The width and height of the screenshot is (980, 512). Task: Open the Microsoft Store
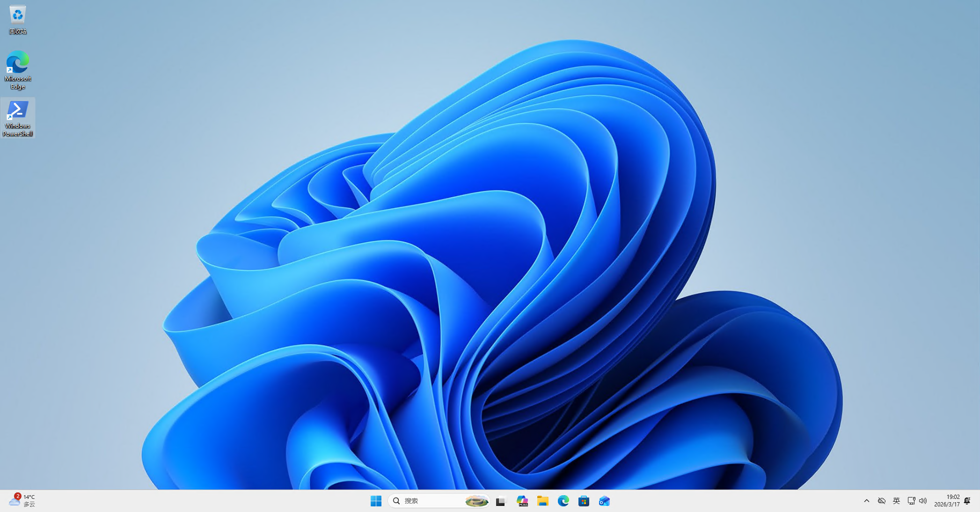pos(583,501)
